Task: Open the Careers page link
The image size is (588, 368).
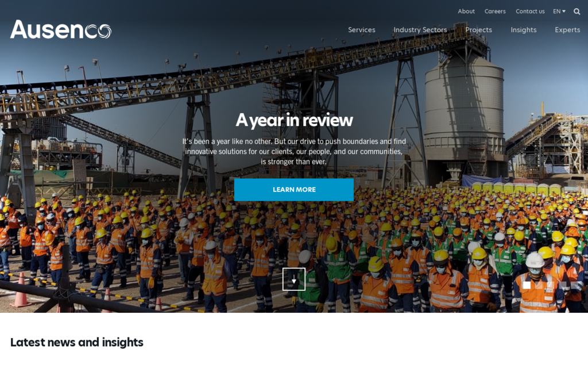Action: (495, 11)
